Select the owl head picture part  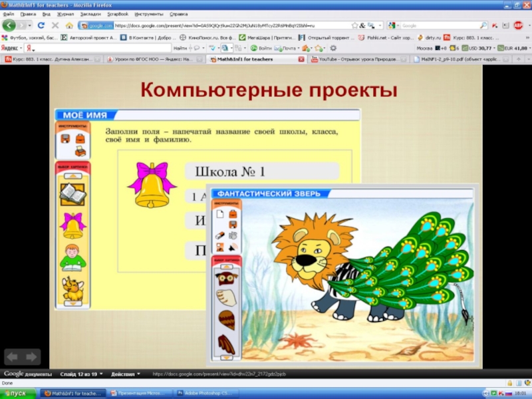[x=225, y=278]
